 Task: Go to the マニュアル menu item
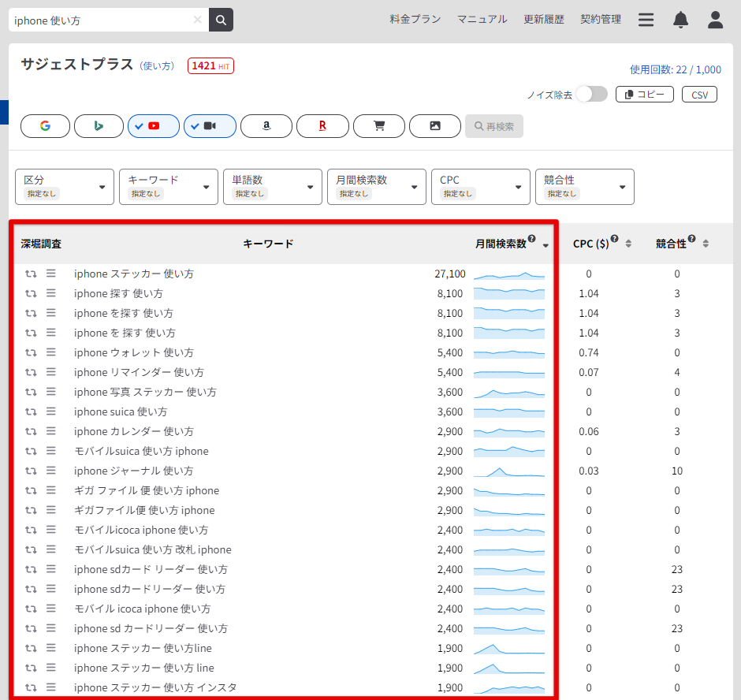tap(482, 19)
